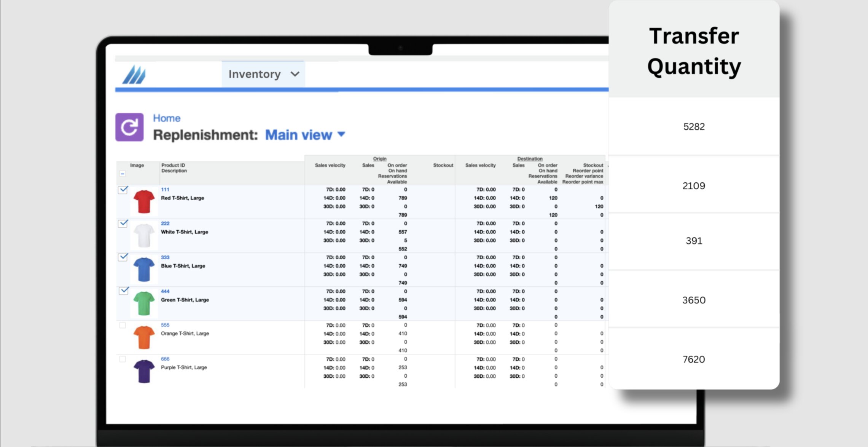Check the Orange T-Shirt row checkbox
The width and height of the screenshot is (868, 447).
tap(123, 325)
